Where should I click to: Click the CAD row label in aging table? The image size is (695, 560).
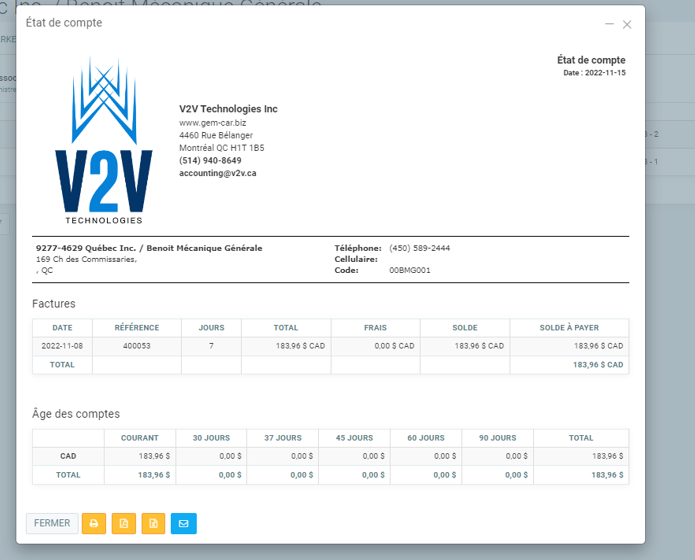(x=68, y=456)
